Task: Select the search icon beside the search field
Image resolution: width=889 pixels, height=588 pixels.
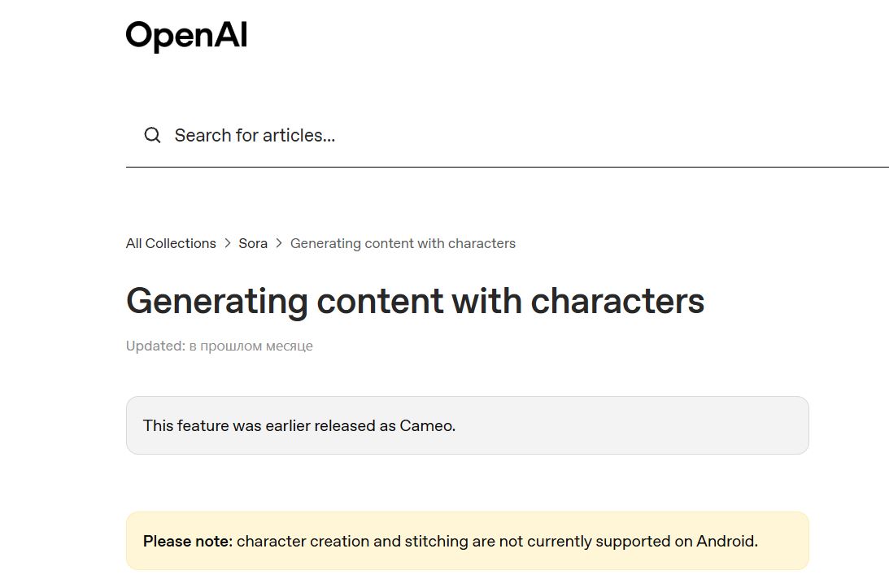Action: pyautogui.click(x=152, y=135)
